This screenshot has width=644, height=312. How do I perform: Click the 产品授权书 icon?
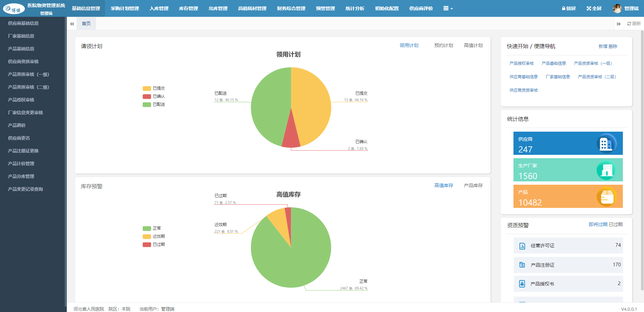click(x=522, y=284)
